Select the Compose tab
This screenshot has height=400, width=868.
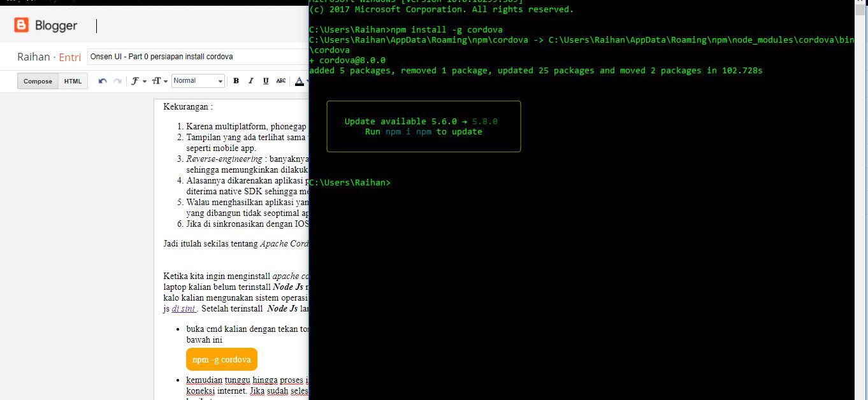tap(37, 81)
